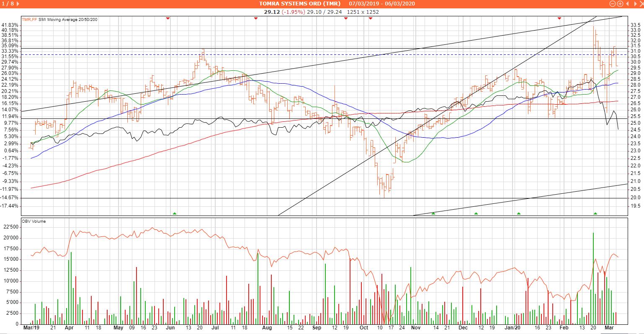
Task: Select red sell marker above early October
Action: pyautogui.click(x=370, y=18)
